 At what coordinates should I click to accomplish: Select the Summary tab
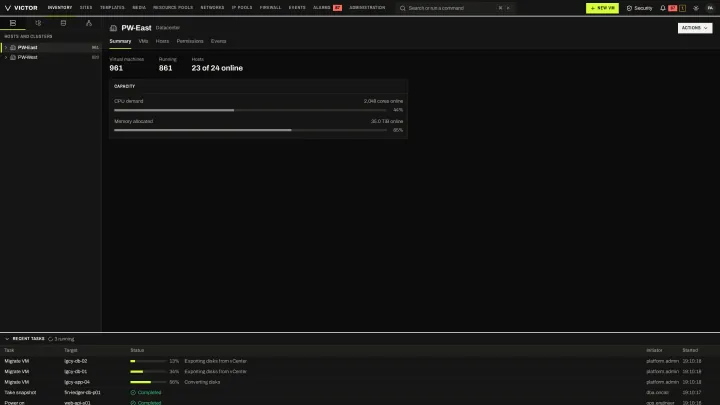(x=120, y=41)
